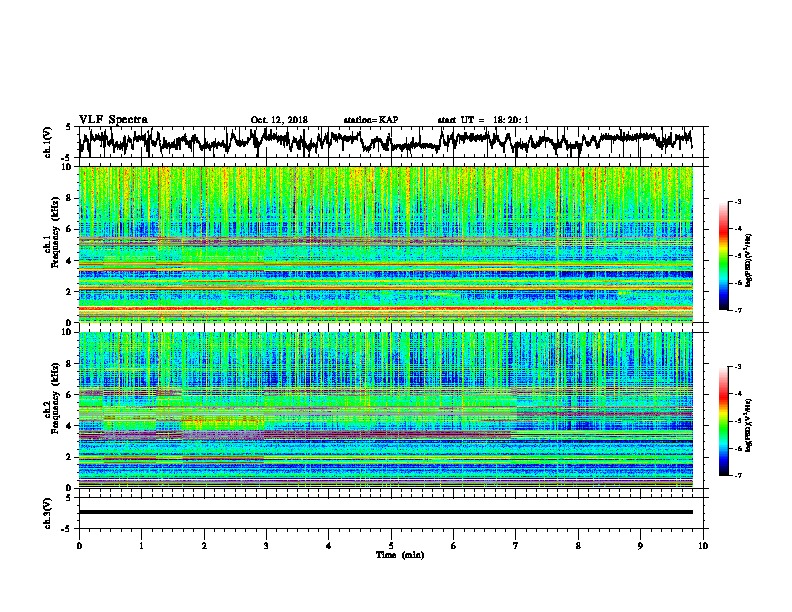792x612 pixels.
Task: Click the ch.1 spectrogram color scale bar
Action: [724, 256]
